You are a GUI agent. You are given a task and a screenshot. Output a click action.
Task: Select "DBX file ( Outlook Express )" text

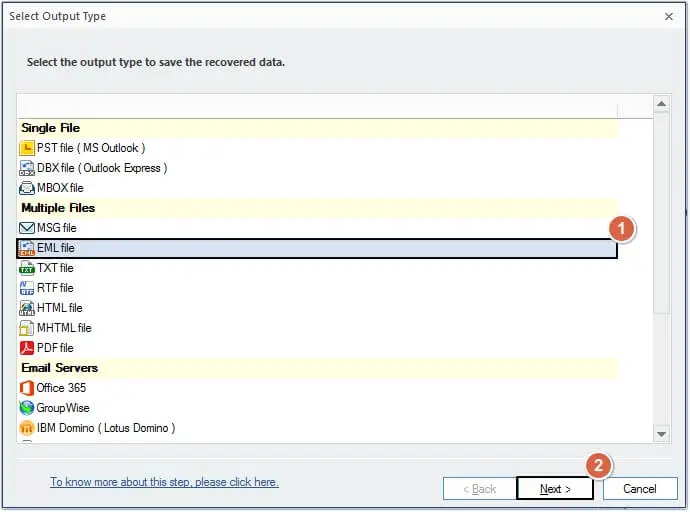102,168
